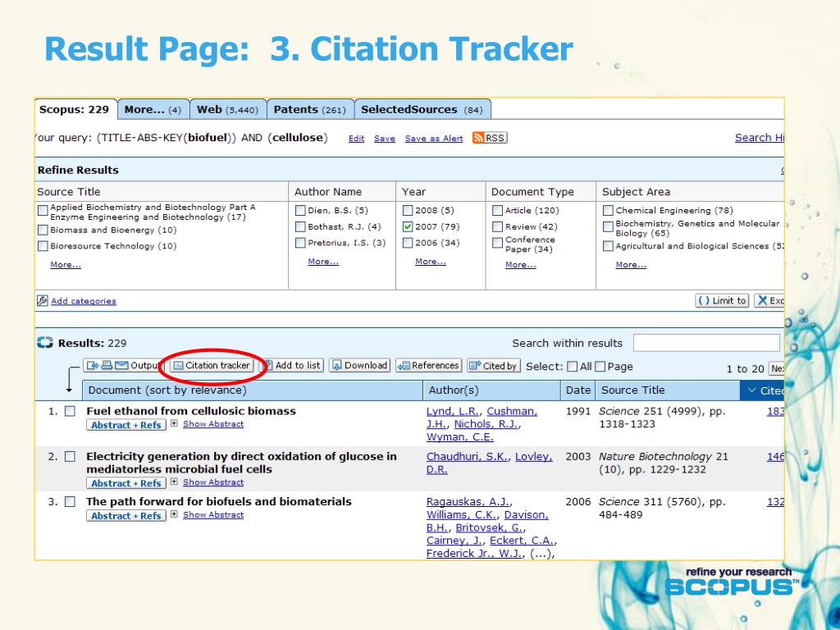Check Applied Biochemistry and Biotechnology Part A source
This screenshot has height=630, width=840.
click(x=43, y=211)
